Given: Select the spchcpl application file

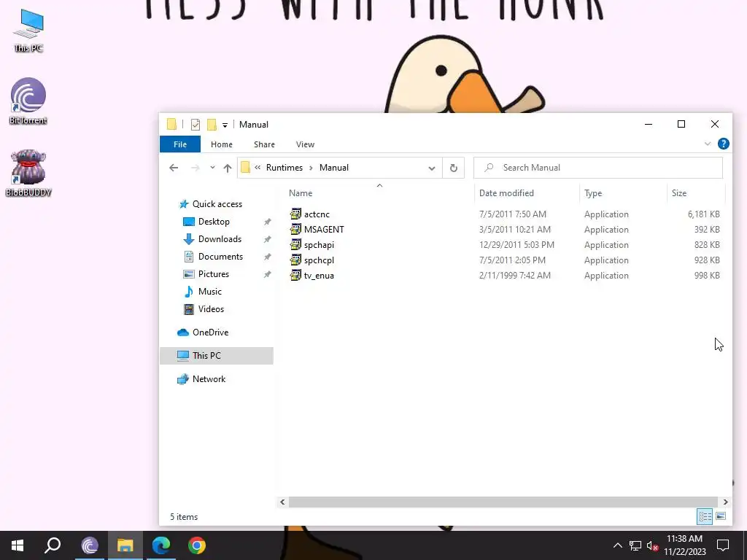Looking at the screenshot, I should click(319, 260).
